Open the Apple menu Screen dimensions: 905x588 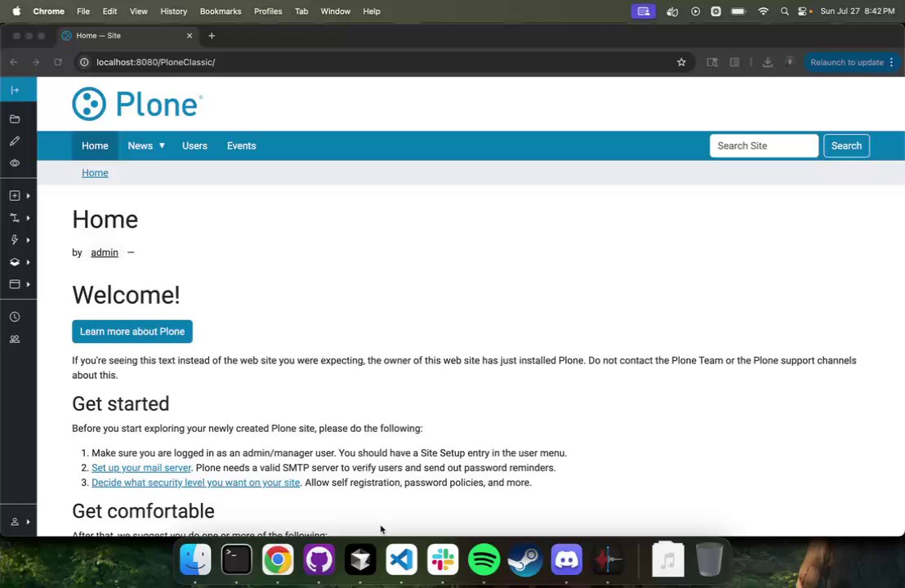pyautogui.click(x=16, y=11)
